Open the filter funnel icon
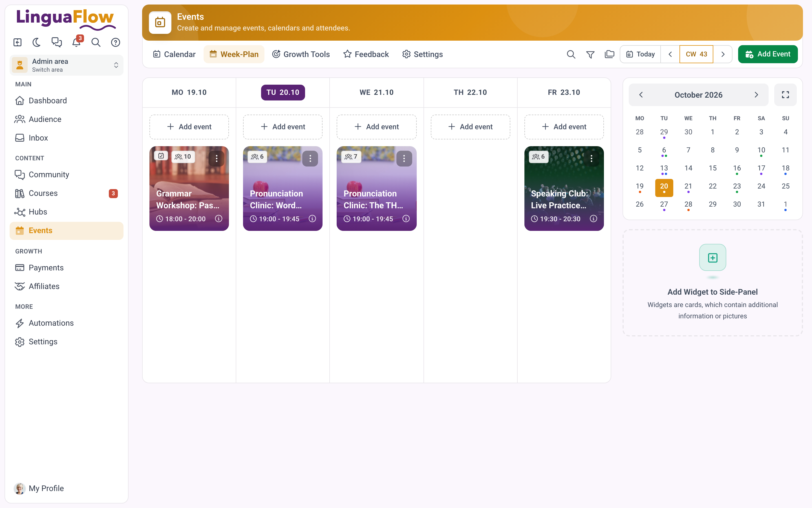This screenshot has height=508, width=812. pos(590,54)
